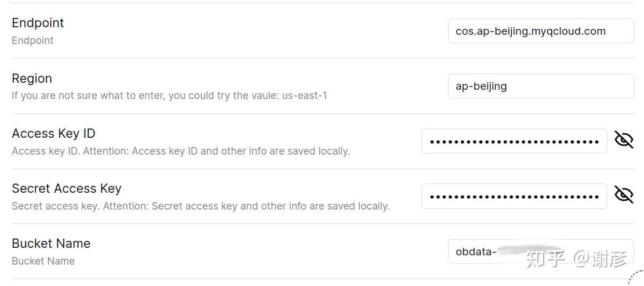Select the Secret Access Key setting heading

click(x=67, y=188)
